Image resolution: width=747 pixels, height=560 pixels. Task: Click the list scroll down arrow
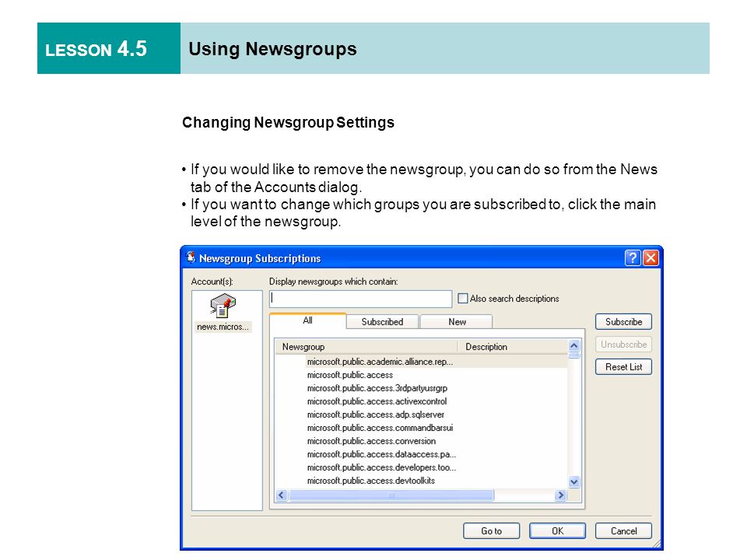coord(574,482)
